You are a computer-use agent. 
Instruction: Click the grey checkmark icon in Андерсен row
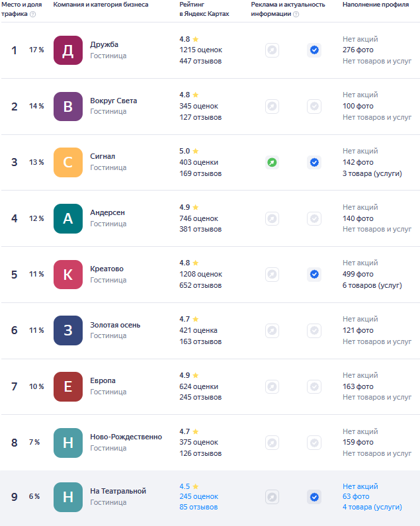coord(314,218)
